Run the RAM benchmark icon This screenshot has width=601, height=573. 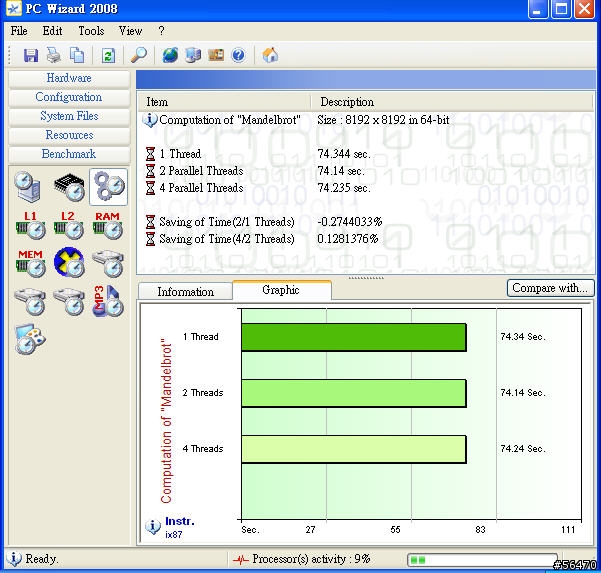[x=108, y=225]
